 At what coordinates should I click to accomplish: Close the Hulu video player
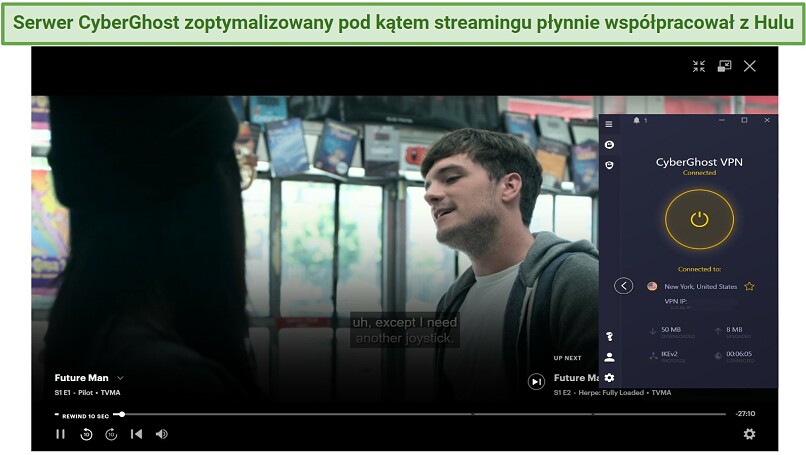tap(749, 66)
